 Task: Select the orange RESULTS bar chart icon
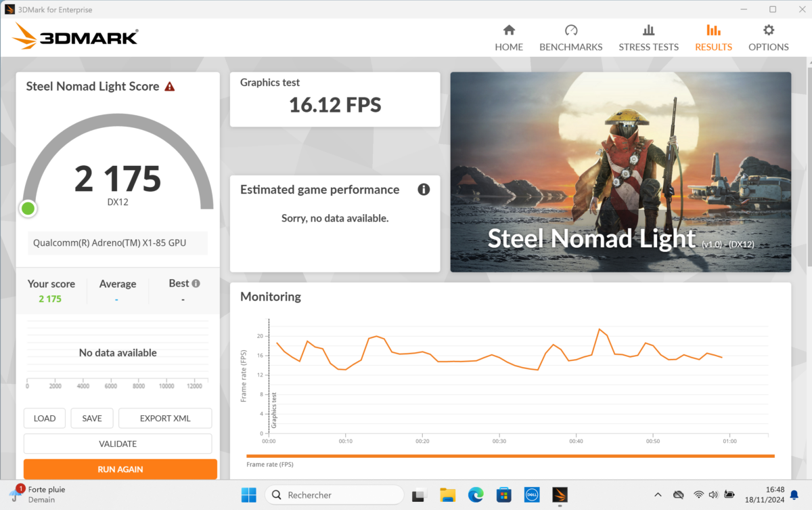coord(713,31)
